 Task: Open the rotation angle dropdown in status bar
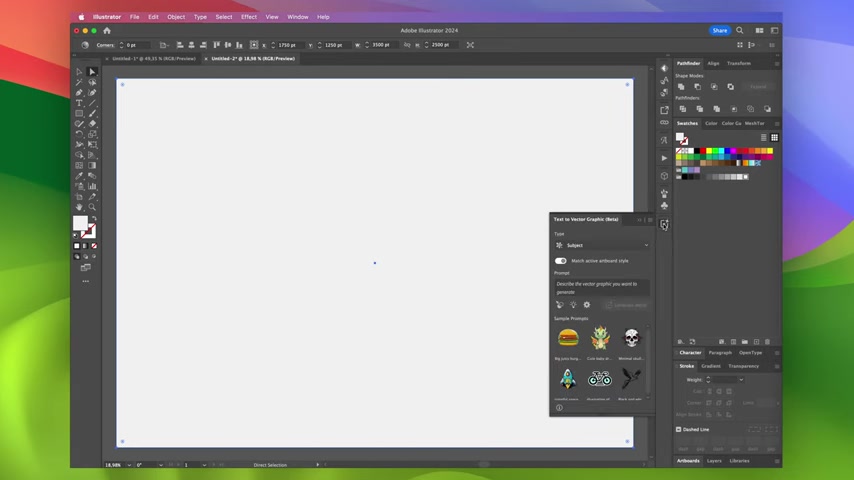click(161, 465)
